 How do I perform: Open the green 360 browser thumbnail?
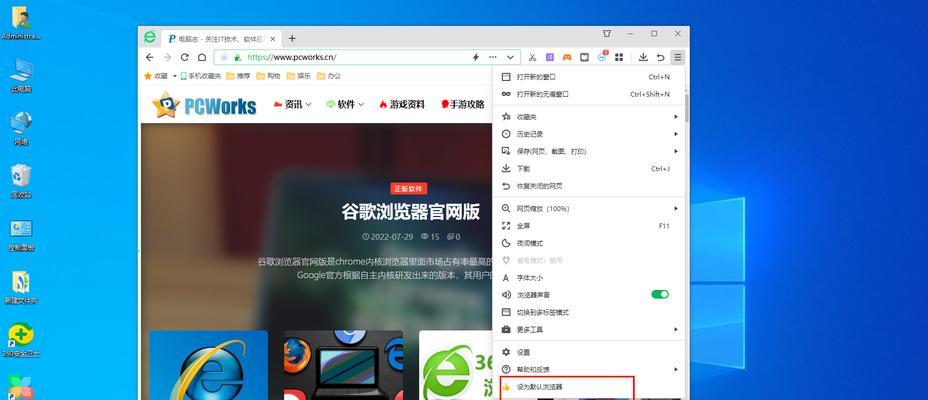456,365
